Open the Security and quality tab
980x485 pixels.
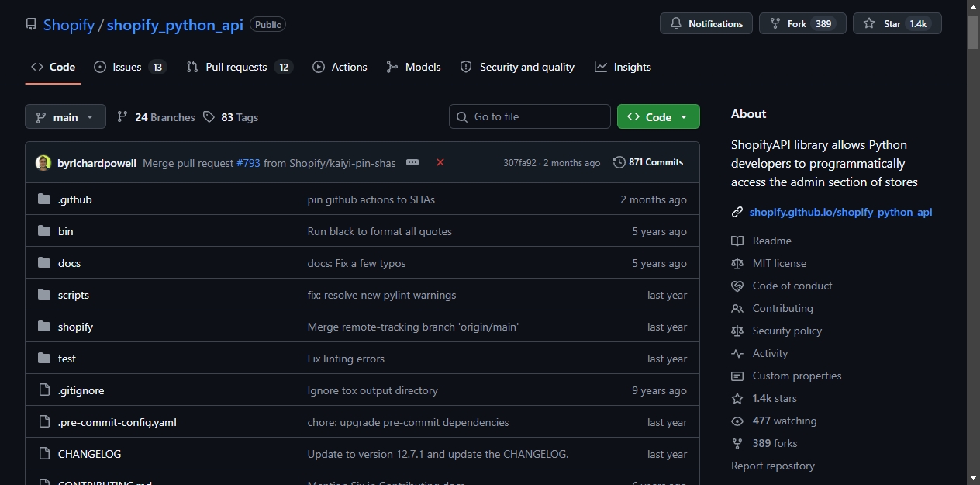click(x=517, y=67)
